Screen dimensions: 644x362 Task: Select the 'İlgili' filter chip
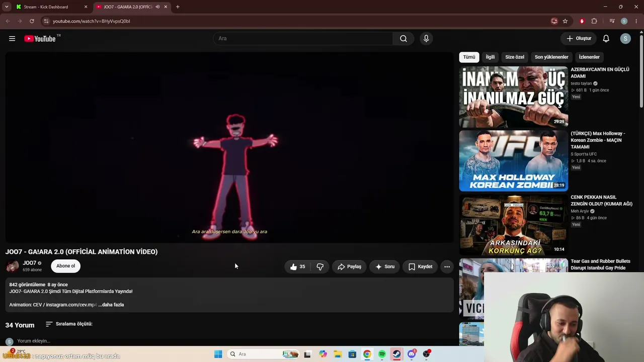490,57
